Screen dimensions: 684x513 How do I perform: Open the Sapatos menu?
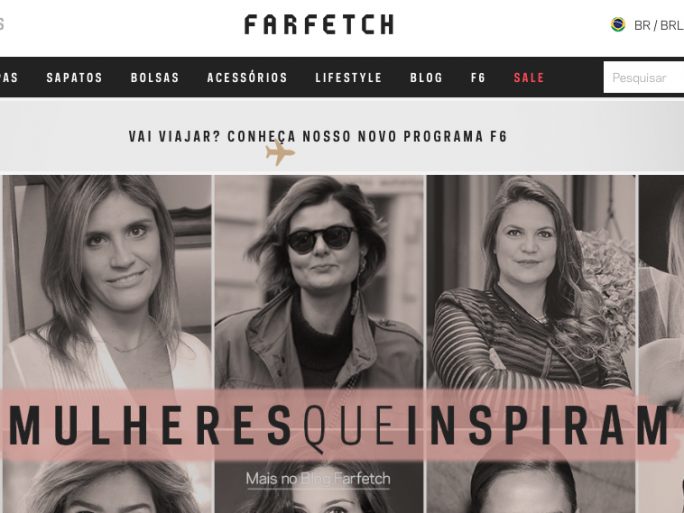(x=74, y=78)
